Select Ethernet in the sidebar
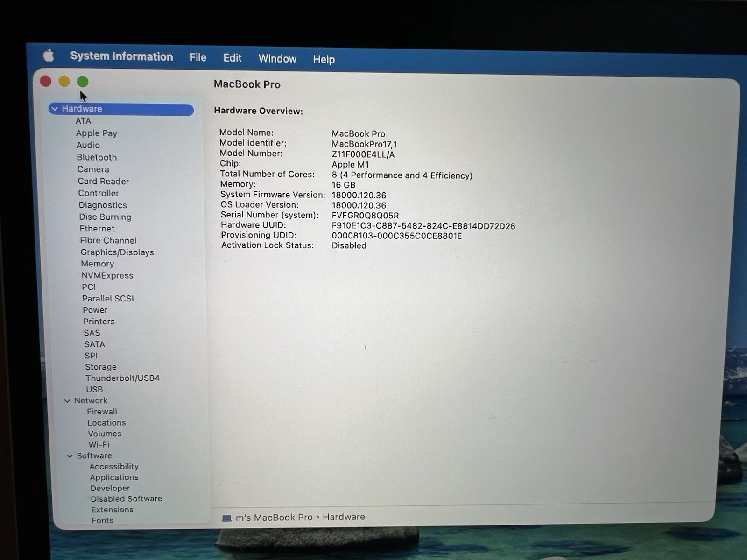 click(97, 229)
